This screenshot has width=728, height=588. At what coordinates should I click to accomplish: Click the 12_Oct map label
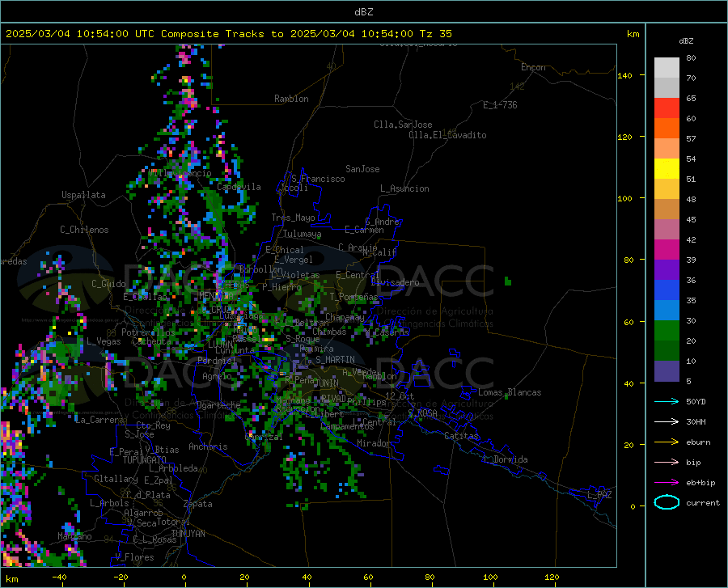pyautogui.click(x=400, y=396)
